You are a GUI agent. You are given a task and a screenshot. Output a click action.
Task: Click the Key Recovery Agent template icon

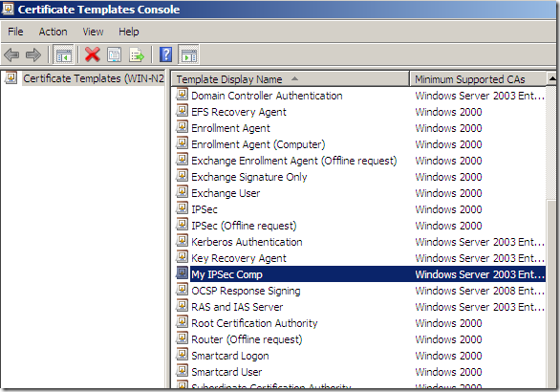(182, 257)
